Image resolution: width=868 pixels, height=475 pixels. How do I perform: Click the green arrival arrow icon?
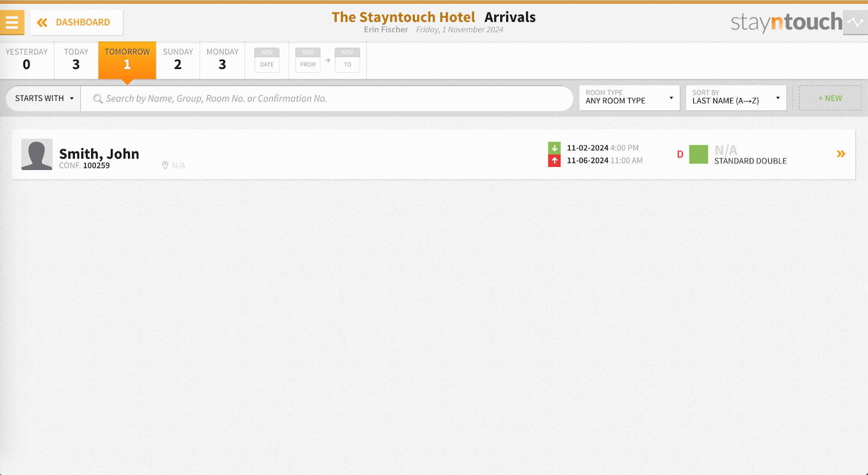tap(554, 148)
